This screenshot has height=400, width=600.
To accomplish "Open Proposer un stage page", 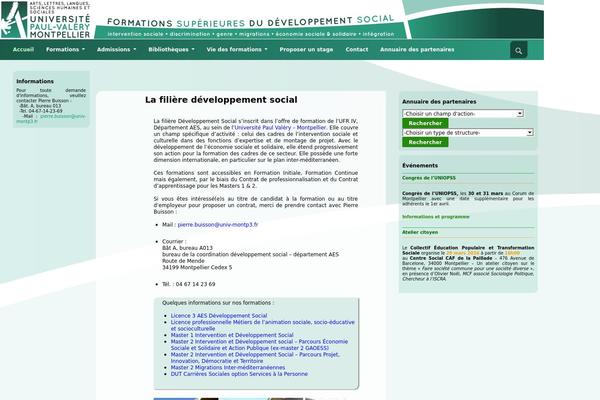I will pos(306,49).
